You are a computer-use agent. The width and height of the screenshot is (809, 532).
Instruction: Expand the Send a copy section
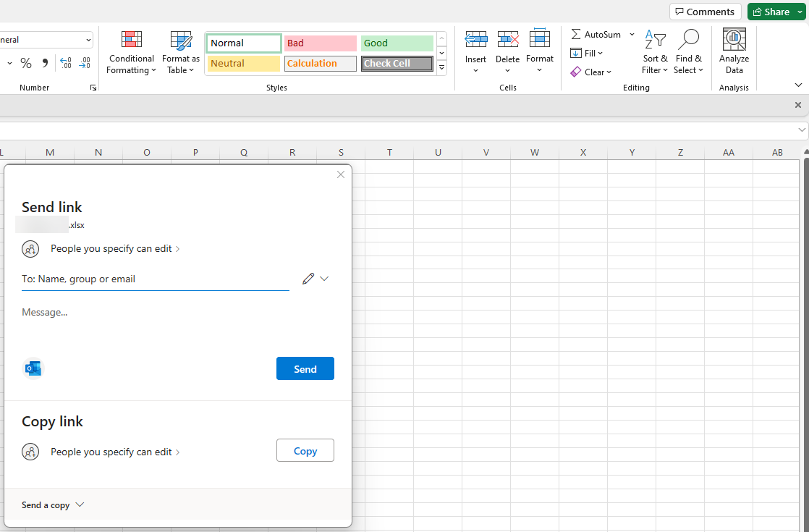53,504
